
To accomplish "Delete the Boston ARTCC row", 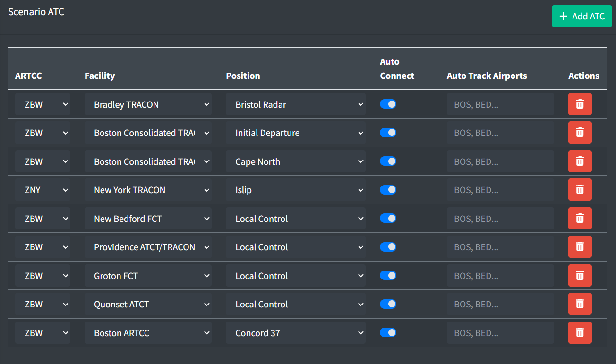I will click(x=580, y=333).
